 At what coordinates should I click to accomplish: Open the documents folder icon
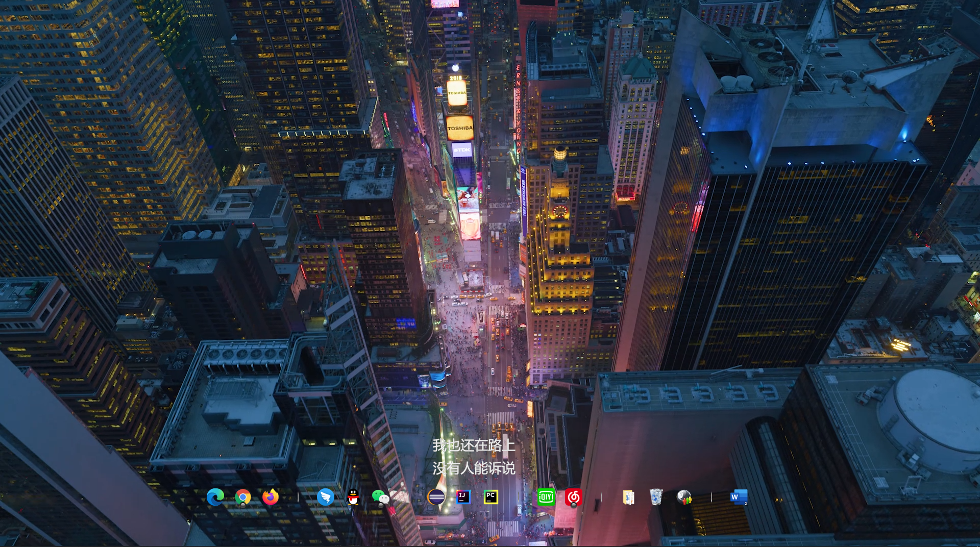[629, 496]
